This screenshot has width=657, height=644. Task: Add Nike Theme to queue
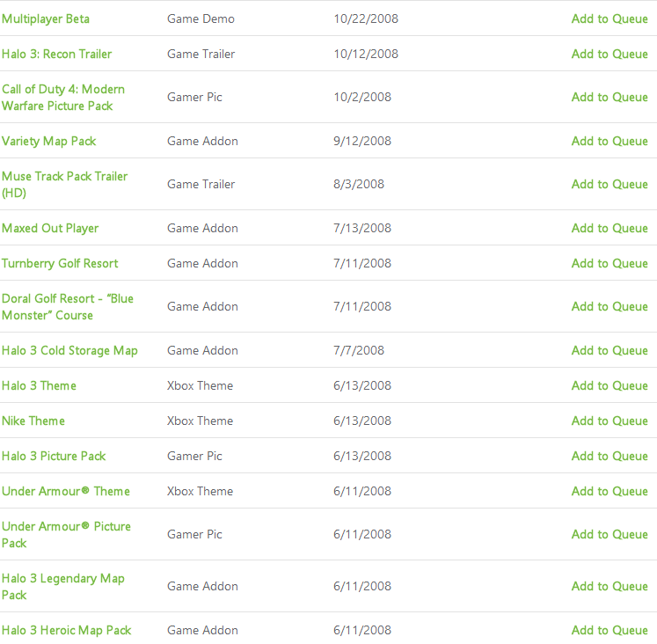click(x=610, y=421)
